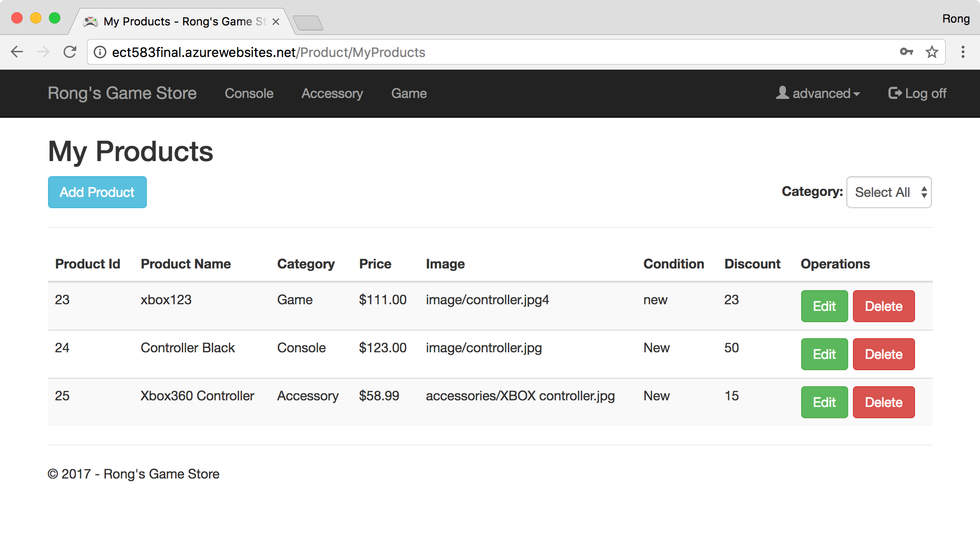Click the address bar URL
Image resolution: width=980 pixels, height=552 pixels.
(268, 52)
